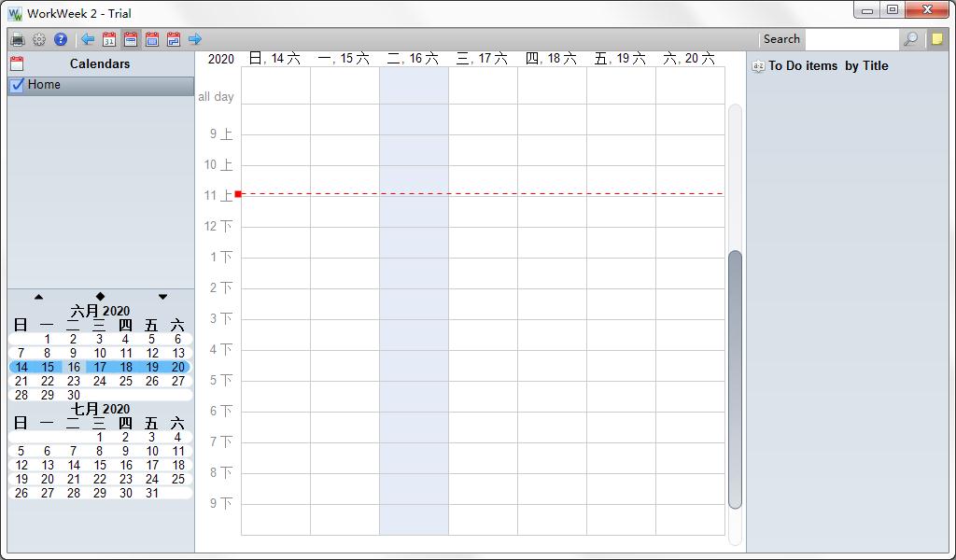The height and width of the screenshot is (560, 956).
Task: Switch to the fourth calendar view icon
Action: pyautogui.click(x=174, y=39)
